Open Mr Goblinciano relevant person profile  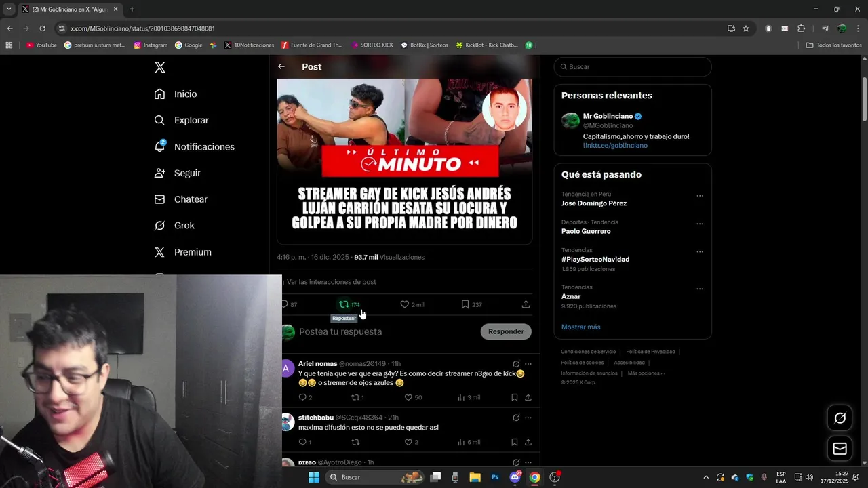point(608,116)
